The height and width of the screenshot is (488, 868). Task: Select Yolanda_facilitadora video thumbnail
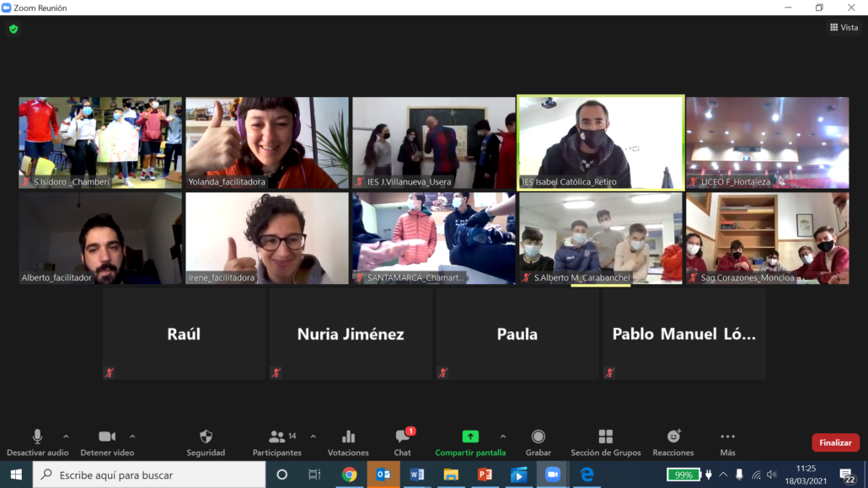point(267,142)
